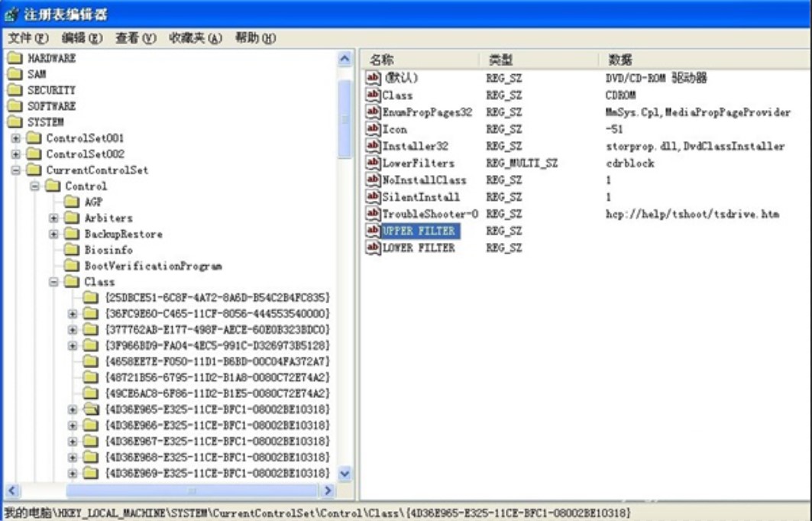Click tree horizontal scroll right arrow

tap(327, 490)
